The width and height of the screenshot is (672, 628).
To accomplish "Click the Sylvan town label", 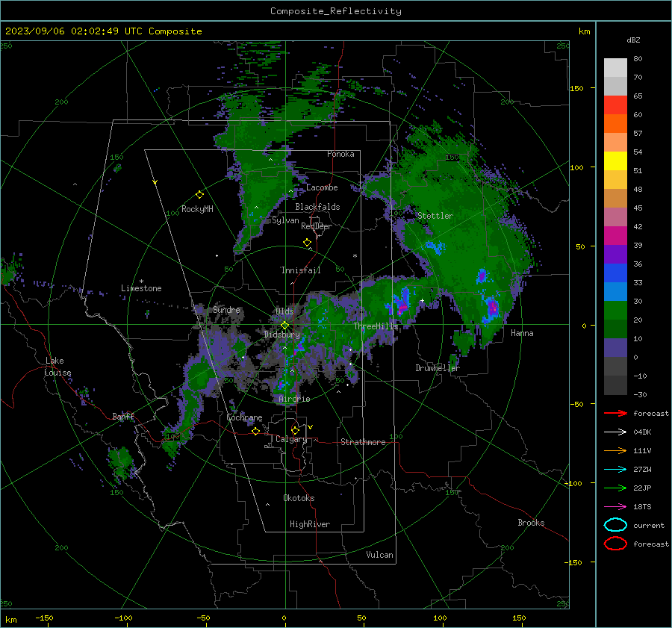I will point(285,220).
